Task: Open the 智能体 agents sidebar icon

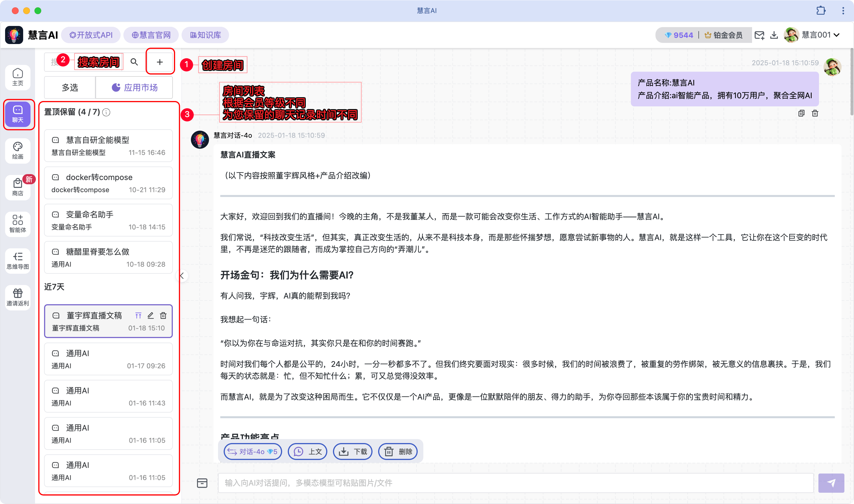Action: pyautogui.click(x=18, y=224)
